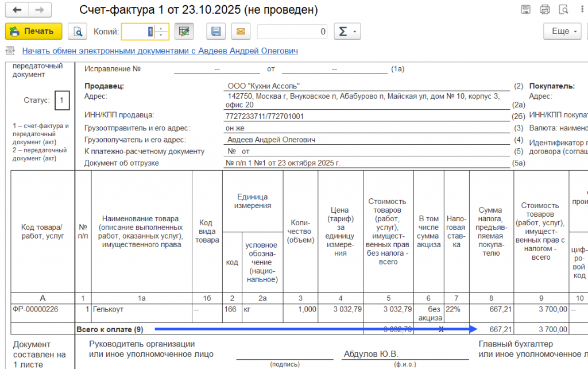The width and height of the screenshot is (588, 369).
Task: Select seller name ООО "Кухни Ассоль"
Action: pyautogui.click(x=264, y=86)
